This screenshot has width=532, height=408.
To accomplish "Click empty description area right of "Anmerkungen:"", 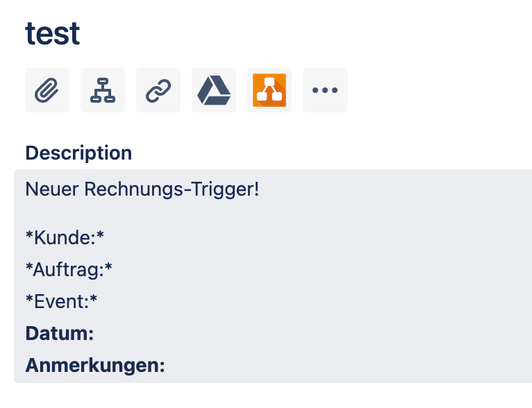I will click(348, 365).
